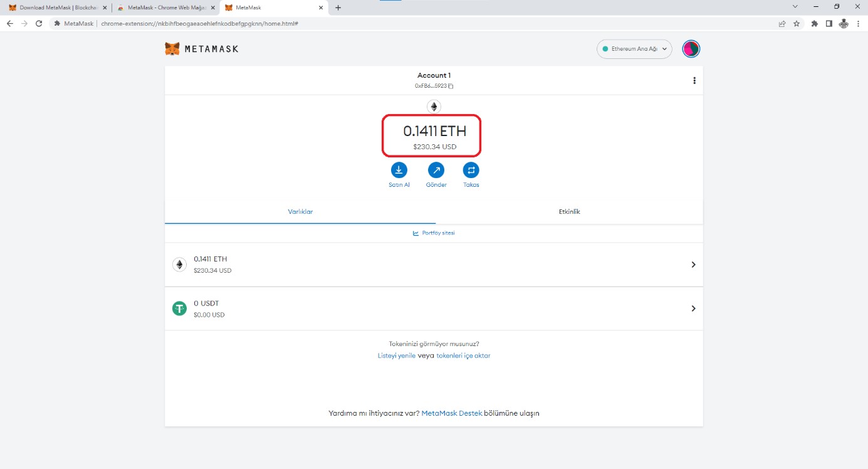The image size is (868, 469).
Task: Copy the account address with copy icon
Action: pyautogui.click(x=451, y=86)
